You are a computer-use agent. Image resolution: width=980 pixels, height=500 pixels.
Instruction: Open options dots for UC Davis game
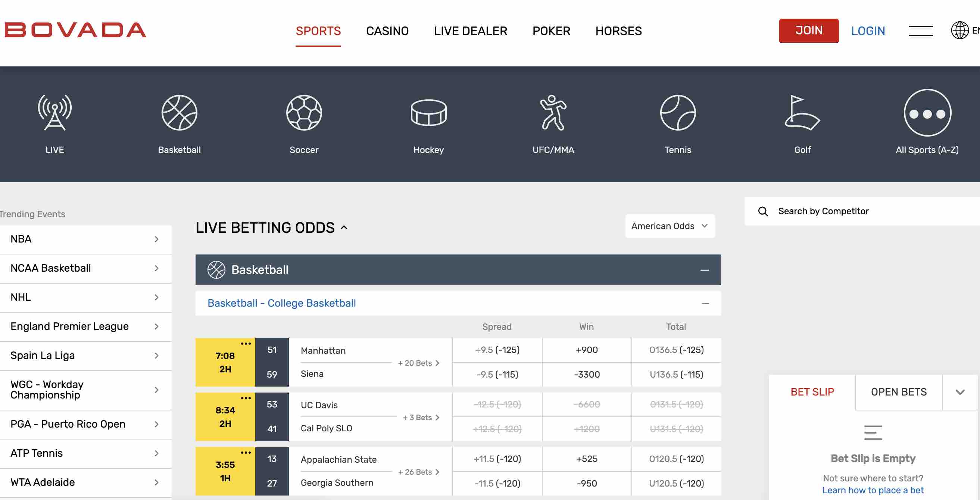(246, 398)
